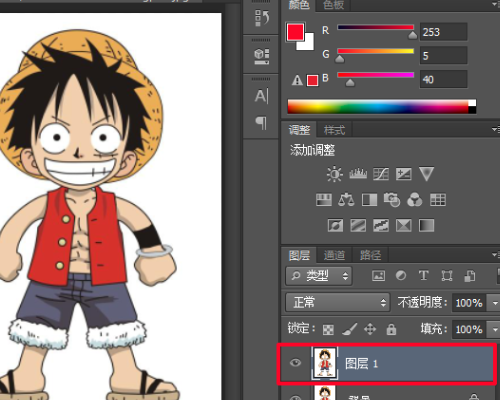Click the small in-gamut red swatch

click(312, 81)
